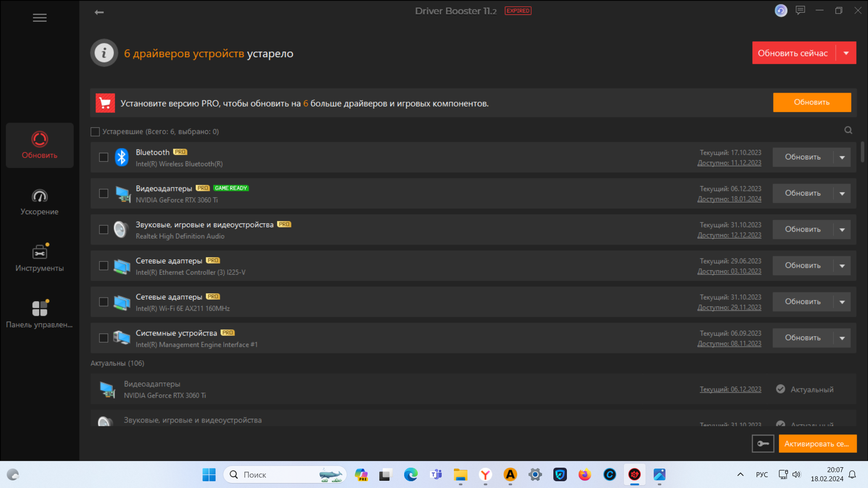Expand dropdown for Wi-Fi 6E AX211 update
Image resolution: width=868 pixels, height=488 pixels.
[x=842, y=302]
